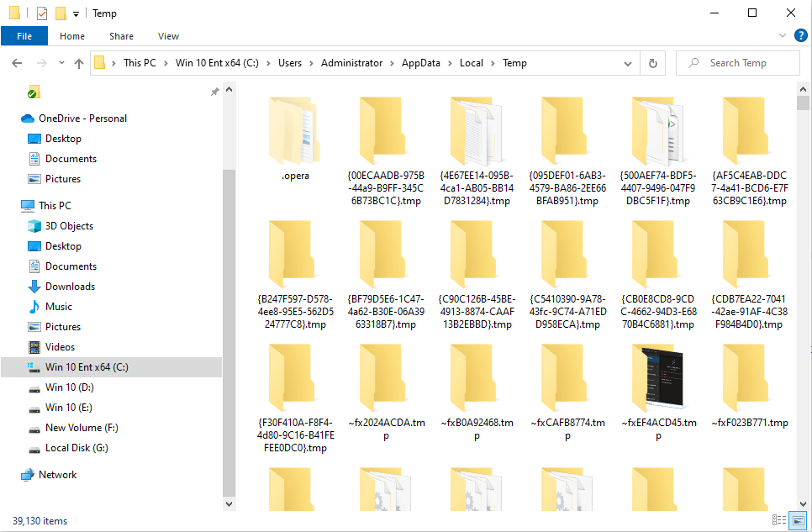
Task: Select the {095DEF01-6AB3 folder icon
Action: [564, 132]
